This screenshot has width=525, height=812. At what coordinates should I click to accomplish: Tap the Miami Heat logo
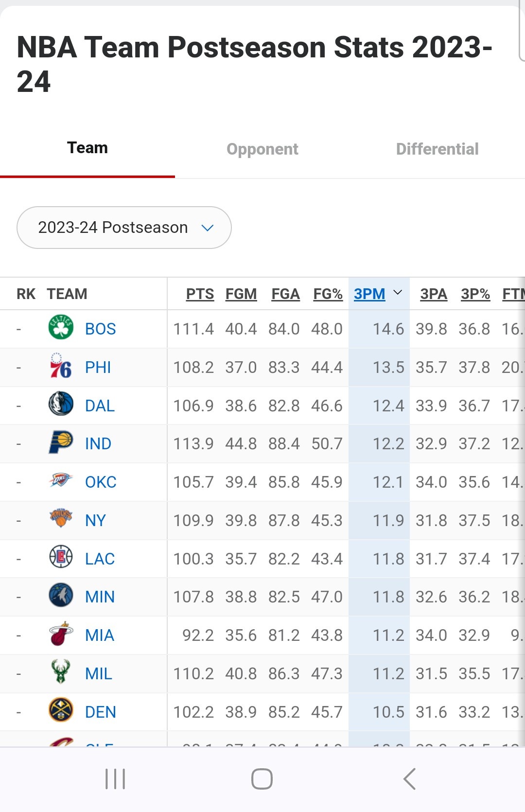61,634
